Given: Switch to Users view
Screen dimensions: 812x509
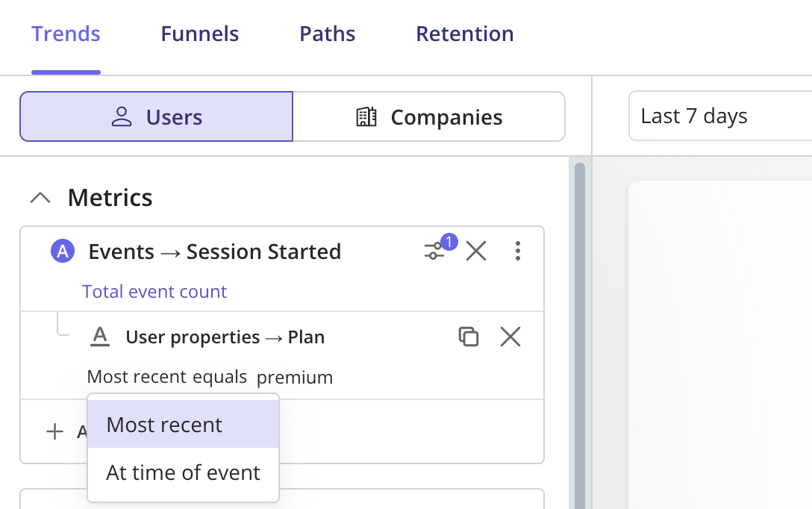Looking at the screenshot, I should coord(157,116).
